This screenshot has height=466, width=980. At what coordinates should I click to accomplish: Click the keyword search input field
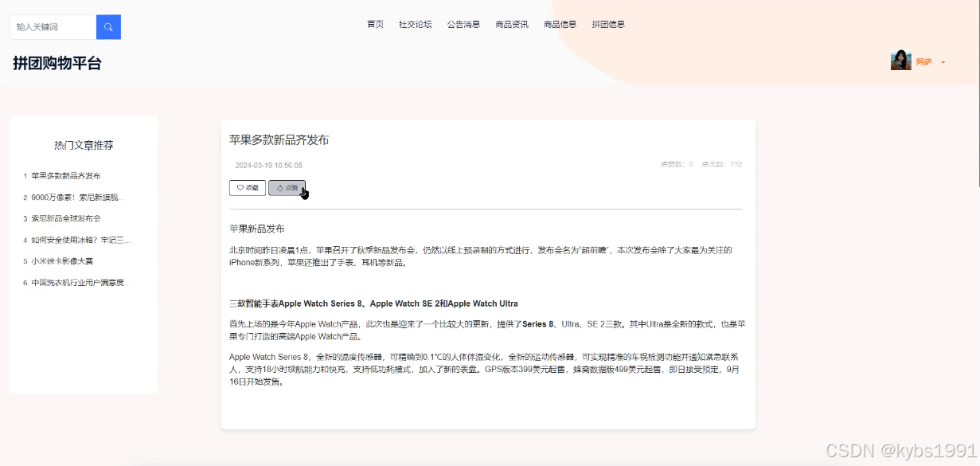click(53, 27)
